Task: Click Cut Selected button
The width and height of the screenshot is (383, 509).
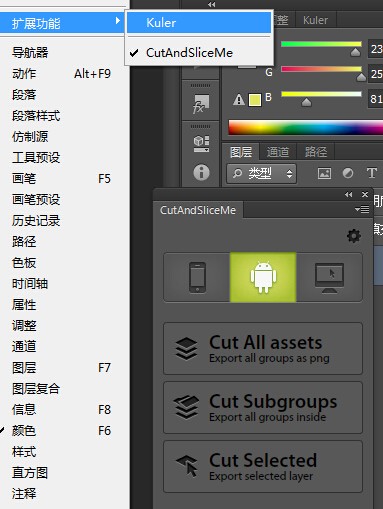Action: pyautogui.click(x=263, y=467)
